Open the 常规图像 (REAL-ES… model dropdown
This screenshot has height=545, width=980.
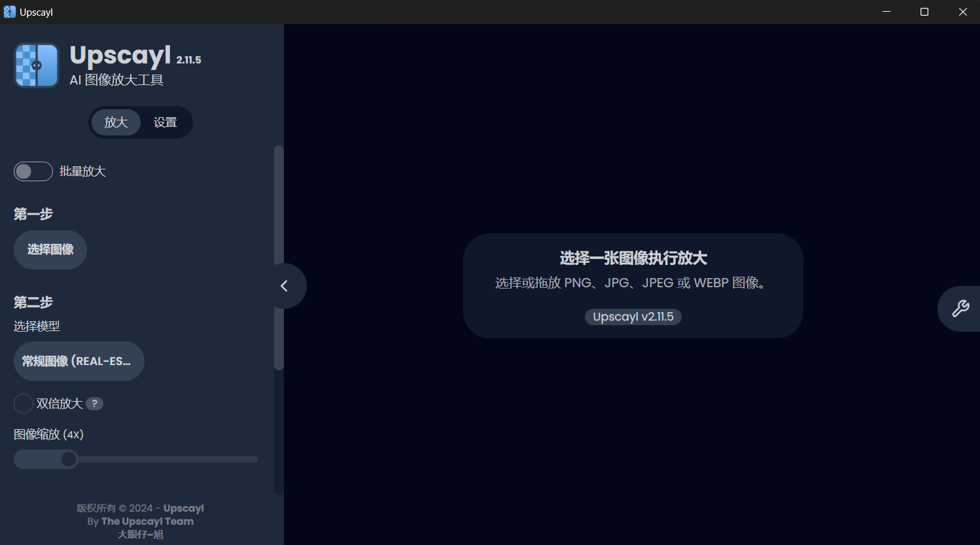tap(79, 361)
